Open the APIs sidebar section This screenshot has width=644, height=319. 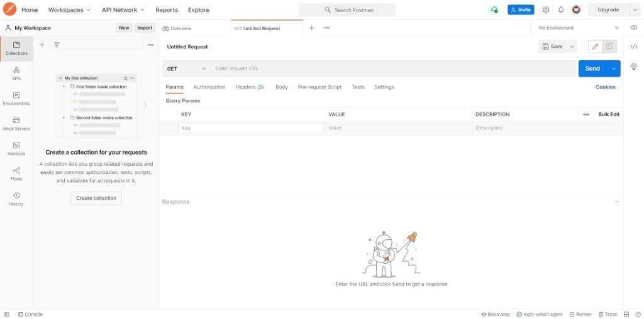16,73
